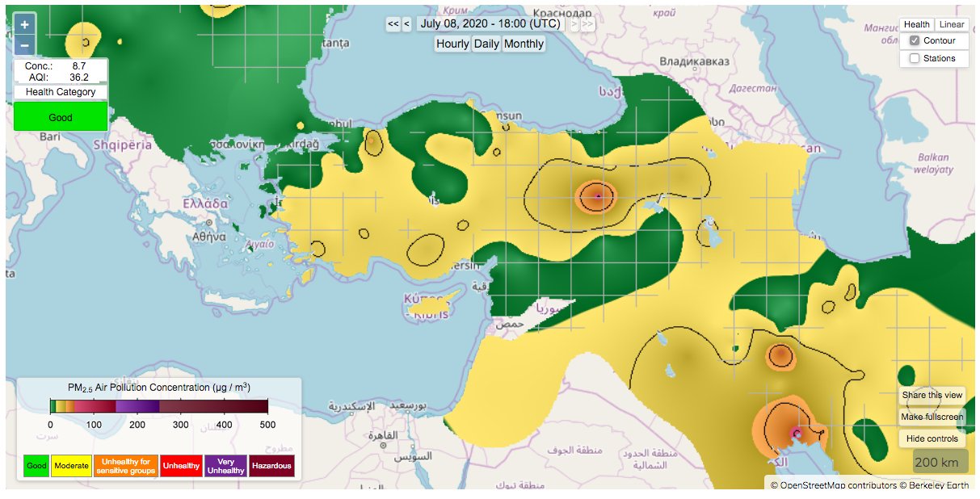Click the 200 km scale indicator

[x=940, y=462]
